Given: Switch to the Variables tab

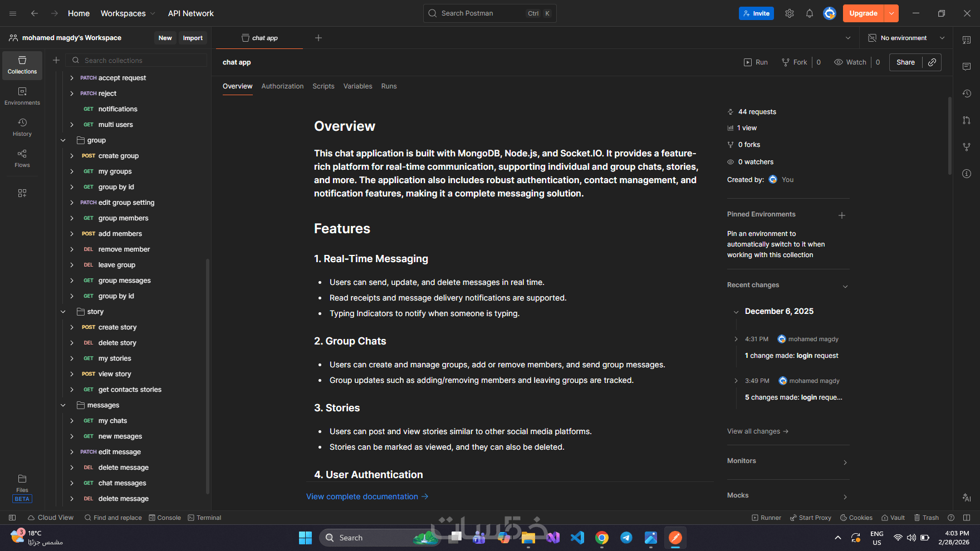Looking at the screenshot, I should [x=357, y=86].
